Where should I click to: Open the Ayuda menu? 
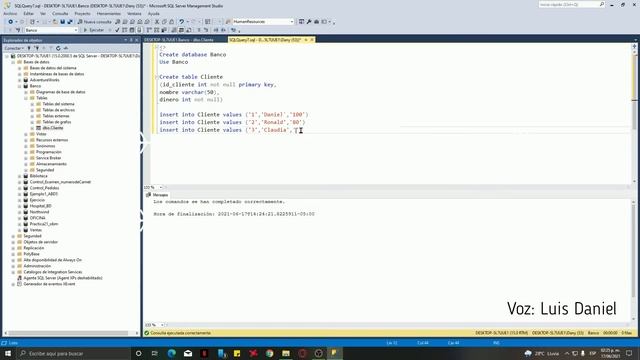point(153,13)
